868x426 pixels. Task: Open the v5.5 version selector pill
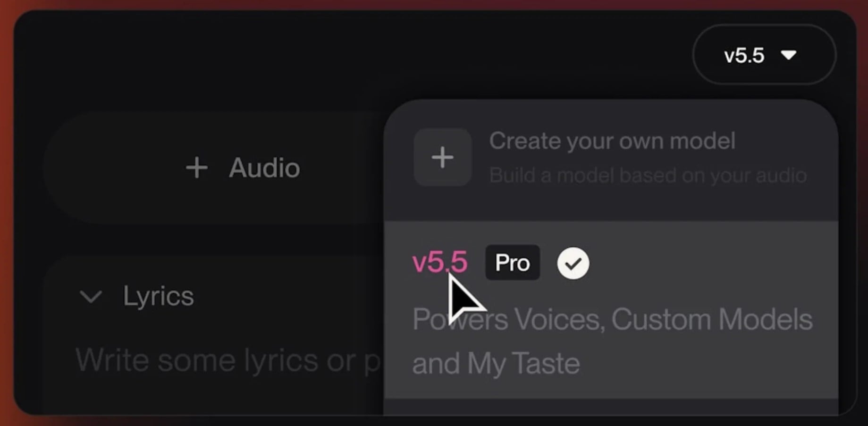click(x=763, y=55)
